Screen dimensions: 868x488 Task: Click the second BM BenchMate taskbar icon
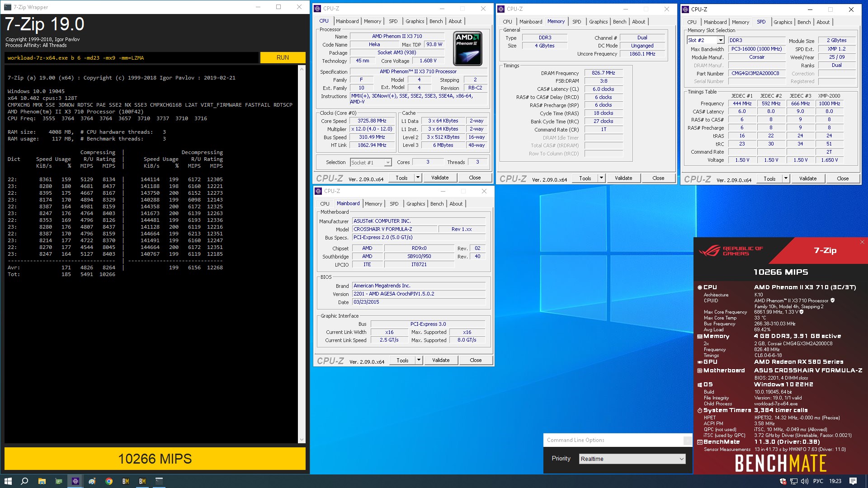point(142,481)
